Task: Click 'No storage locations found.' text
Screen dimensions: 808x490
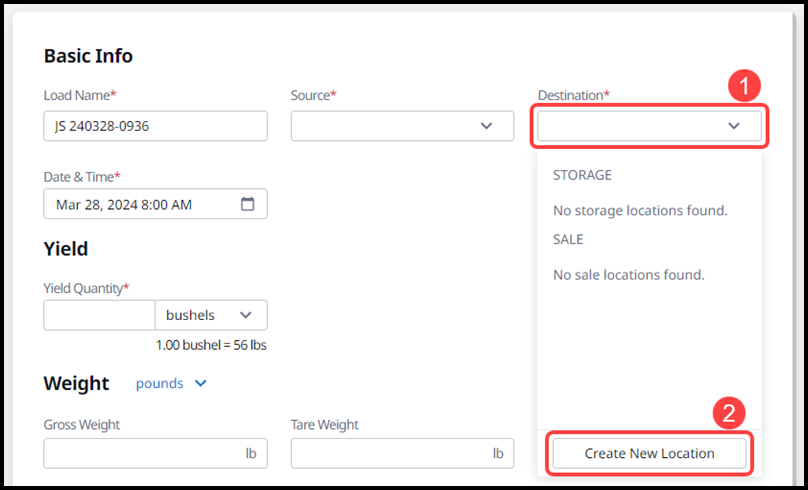Action: pyautogui.click(x=640, y=211)
